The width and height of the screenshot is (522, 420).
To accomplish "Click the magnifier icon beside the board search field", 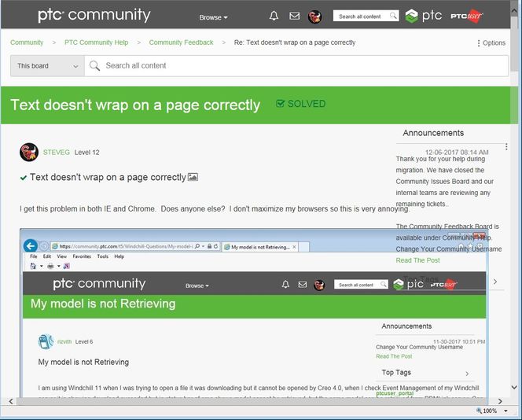I will point(94,65).
